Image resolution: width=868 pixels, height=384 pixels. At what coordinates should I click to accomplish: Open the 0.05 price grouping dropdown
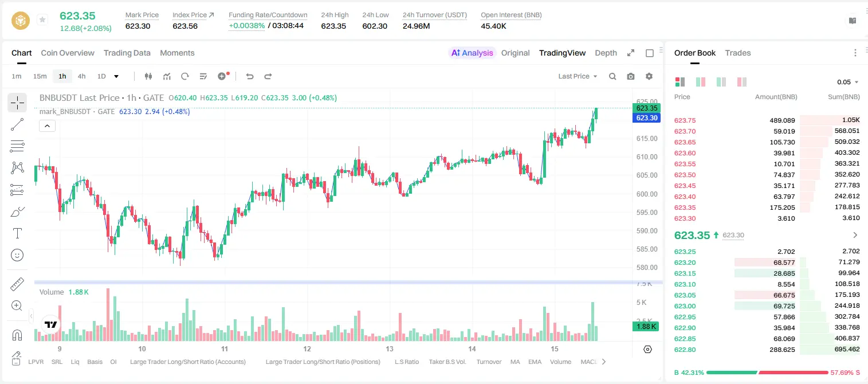[x=848, y=82]
